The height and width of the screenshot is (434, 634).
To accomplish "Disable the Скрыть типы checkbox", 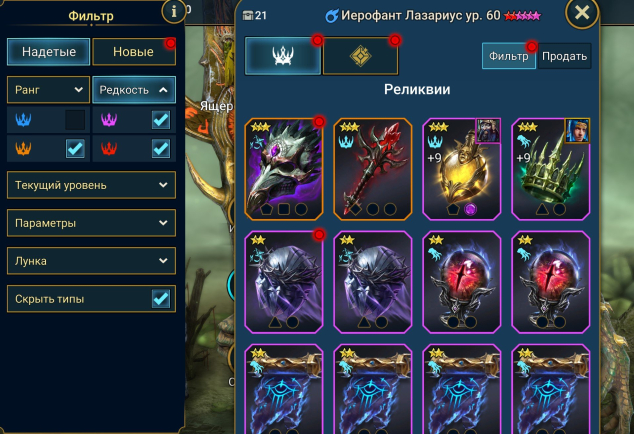I will 161,299.
